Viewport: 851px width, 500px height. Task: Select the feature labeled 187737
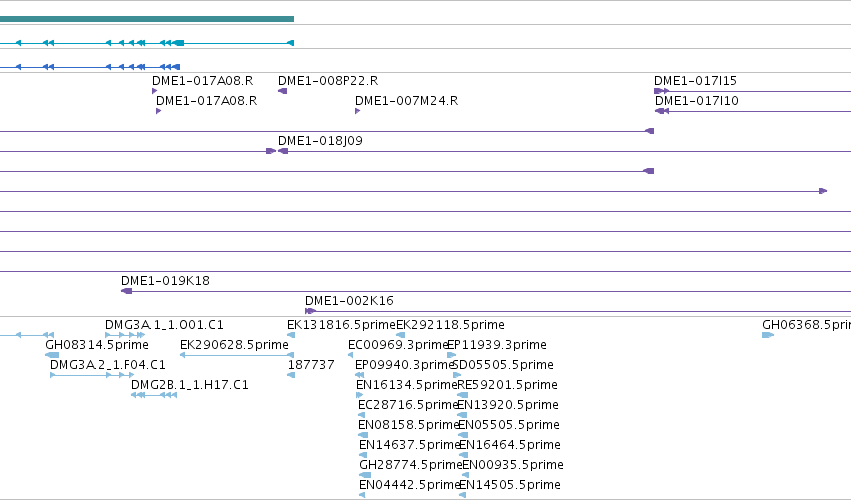pos(311,365)
